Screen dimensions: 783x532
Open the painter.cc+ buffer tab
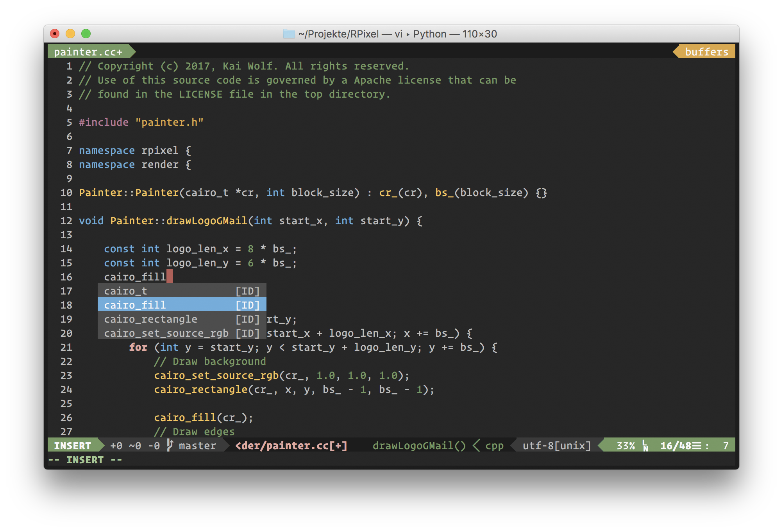(x=88, y=52)
